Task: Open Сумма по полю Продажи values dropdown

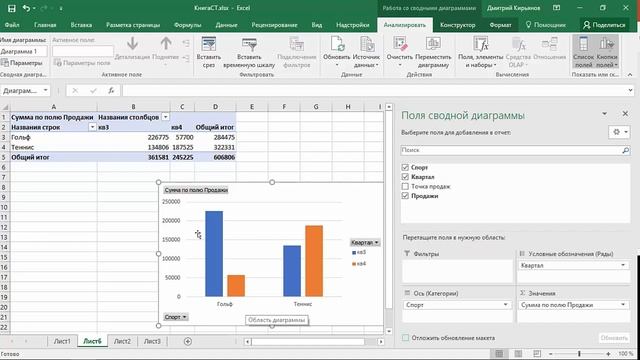Action: (x=623, y=305)
